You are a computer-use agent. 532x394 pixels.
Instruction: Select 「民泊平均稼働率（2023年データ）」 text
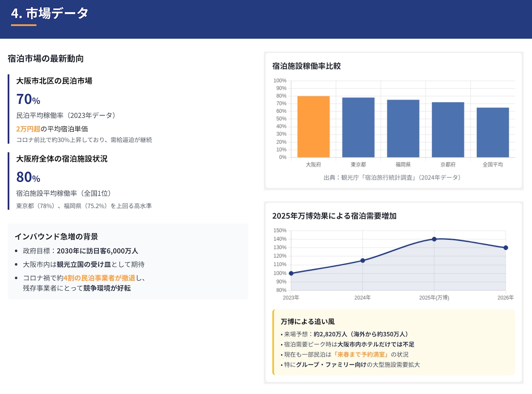pos(67,115)
